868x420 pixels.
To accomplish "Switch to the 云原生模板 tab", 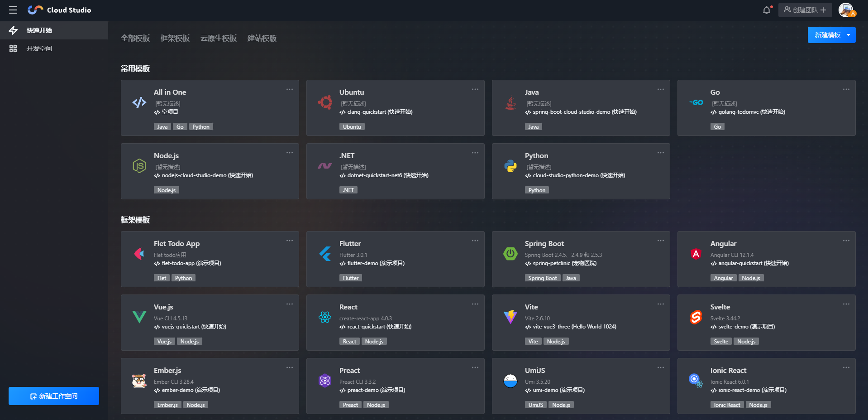I will click(x=219, y=39).
